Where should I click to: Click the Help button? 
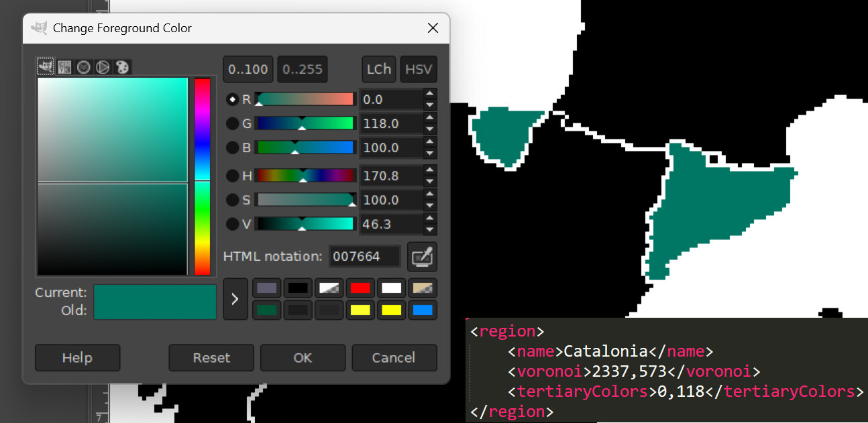pyautogui.click(x=77, y=358)
